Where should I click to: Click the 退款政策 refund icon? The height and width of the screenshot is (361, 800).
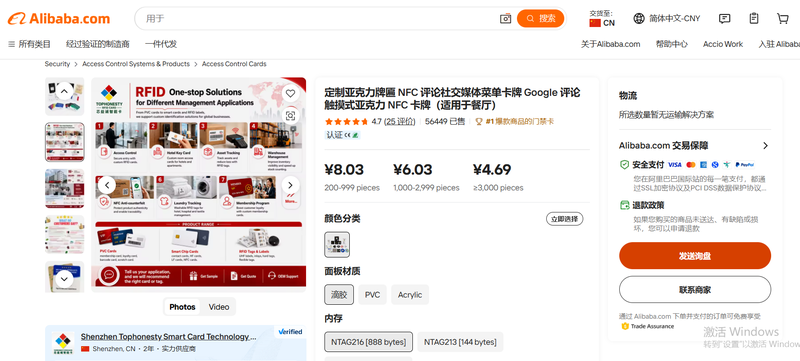(x=624, y=205)
